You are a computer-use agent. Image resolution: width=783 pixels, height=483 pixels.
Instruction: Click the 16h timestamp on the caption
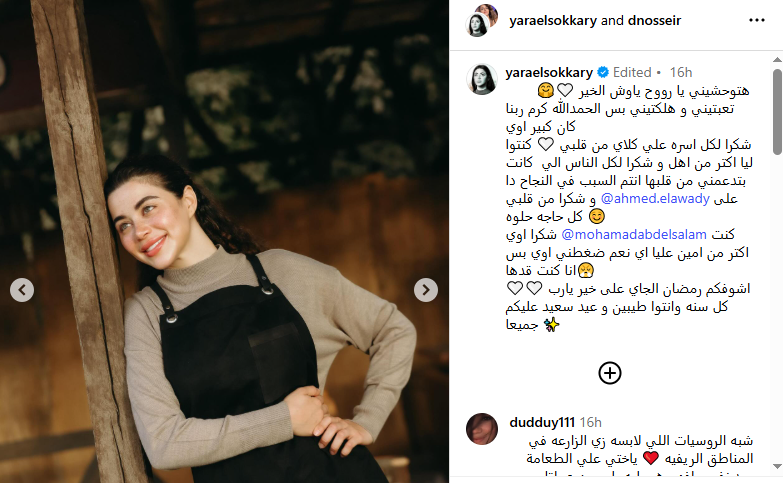pyautogui.click(x=681, y=72)
